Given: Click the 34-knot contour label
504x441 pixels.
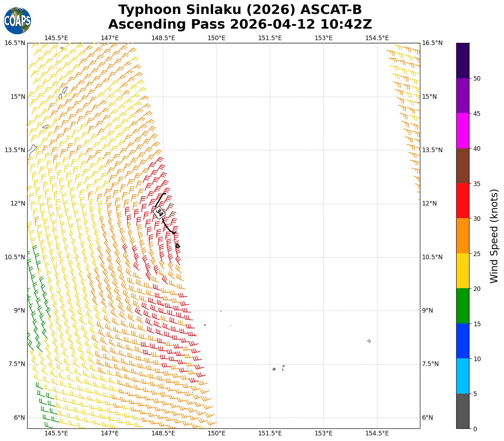Looking at the screenshot, I should (159, 212).
